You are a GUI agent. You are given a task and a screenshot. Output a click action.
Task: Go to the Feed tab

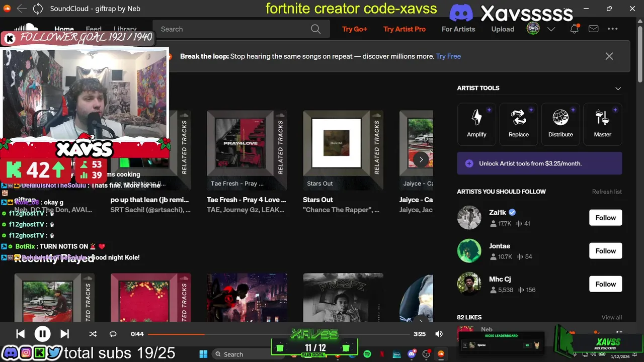pyautogui.click(x=94, y=29)
